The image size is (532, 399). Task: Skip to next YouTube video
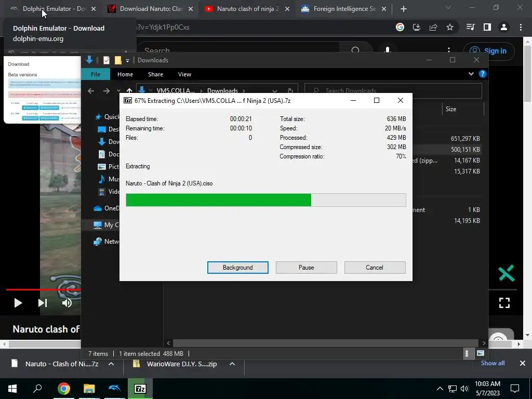(x=43, y=303)
